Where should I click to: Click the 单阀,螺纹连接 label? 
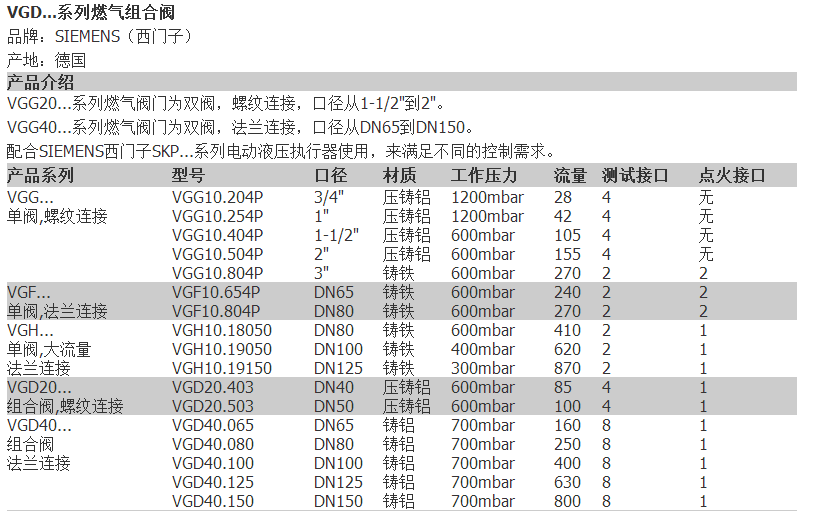click(x=57, y=216)
